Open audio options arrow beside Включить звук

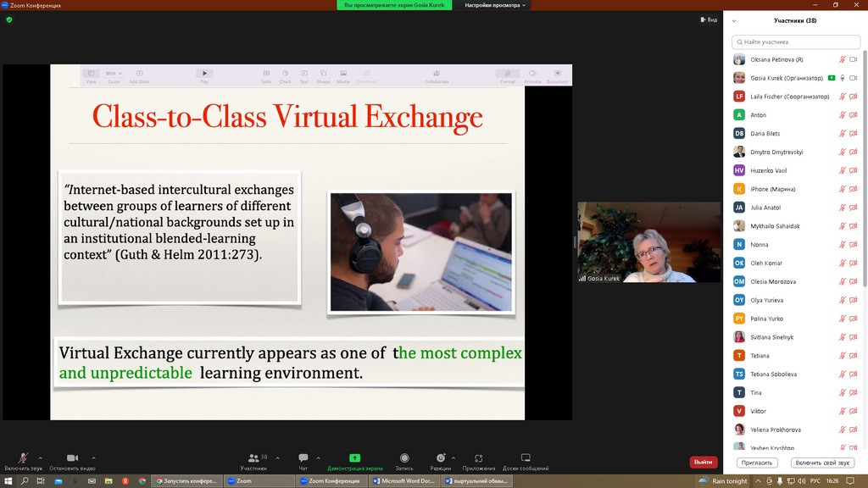(x=40, y=458)
